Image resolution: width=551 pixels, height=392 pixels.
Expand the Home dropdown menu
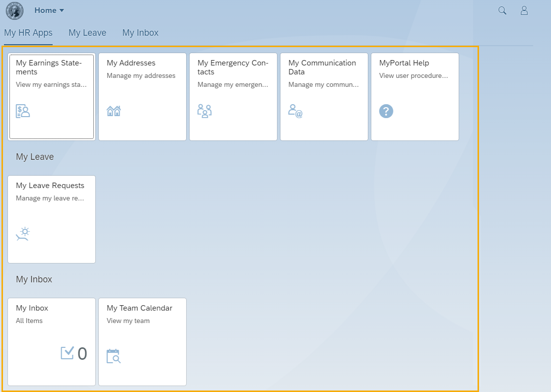tap(49, 10)
